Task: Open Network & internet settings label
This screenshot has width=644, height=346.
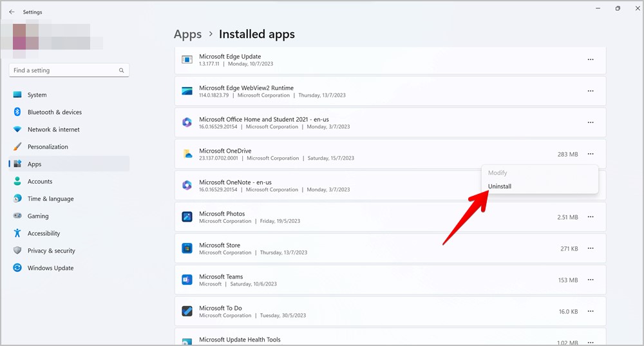Action: pyautogui.click(x=53, y=129)
